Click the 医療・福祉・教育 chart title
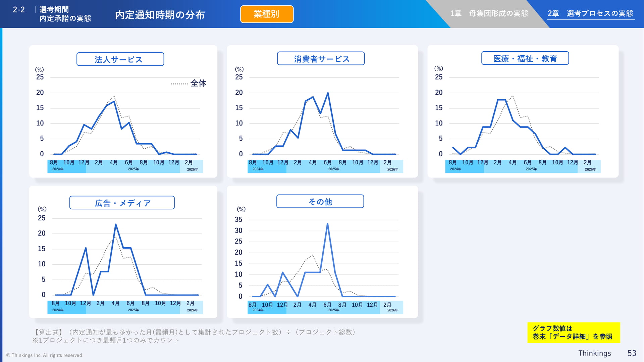The image size is (644, 362). coord(525,58)
